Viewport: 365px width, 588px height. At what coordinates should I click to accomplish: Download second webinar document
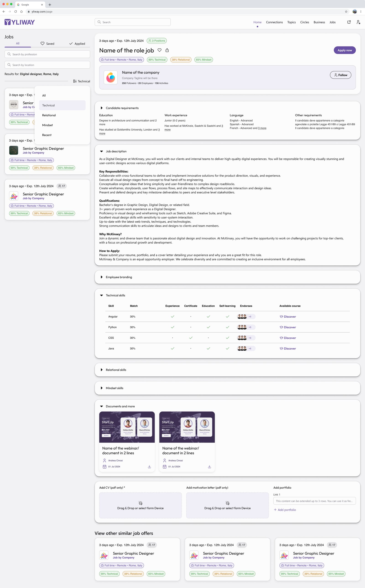(210, 467)
